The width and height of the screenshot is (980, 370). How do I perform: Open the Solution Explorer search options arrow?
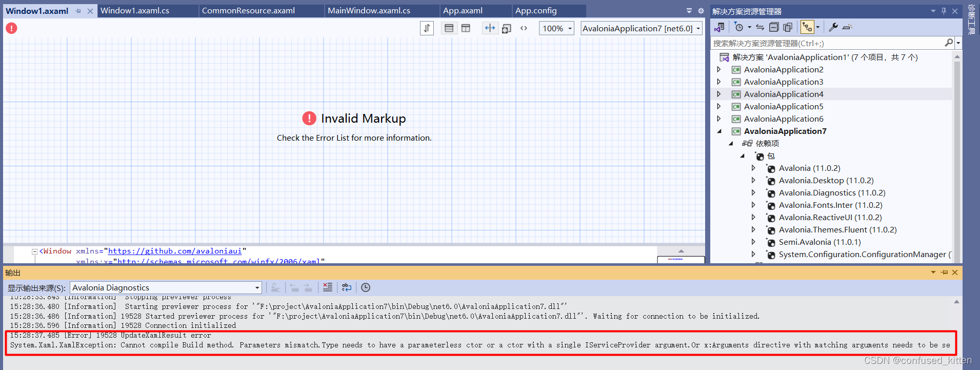[958, 44]
